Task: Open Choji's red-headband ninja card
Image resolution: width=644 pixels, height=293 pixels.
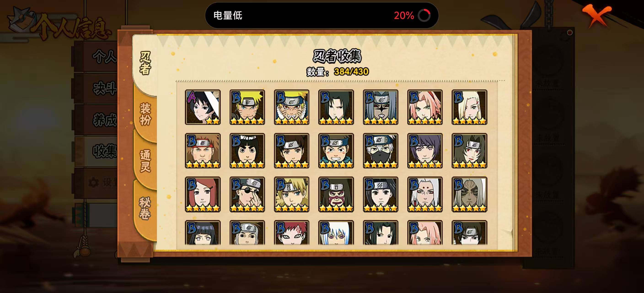Action: (x=203, y=151)
